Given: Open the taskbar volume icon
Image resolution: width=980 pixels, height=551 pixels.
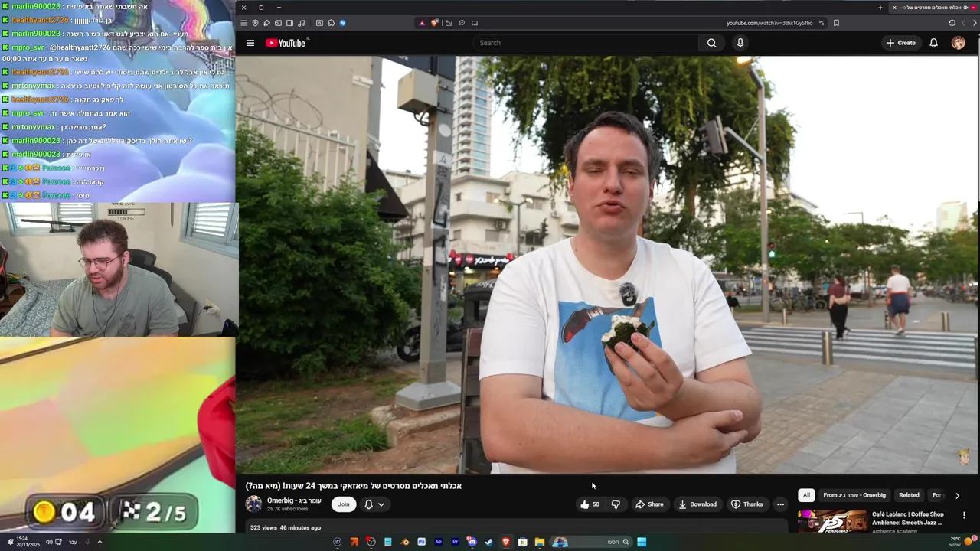Looking at the screenshot, I should pos(49,542).
